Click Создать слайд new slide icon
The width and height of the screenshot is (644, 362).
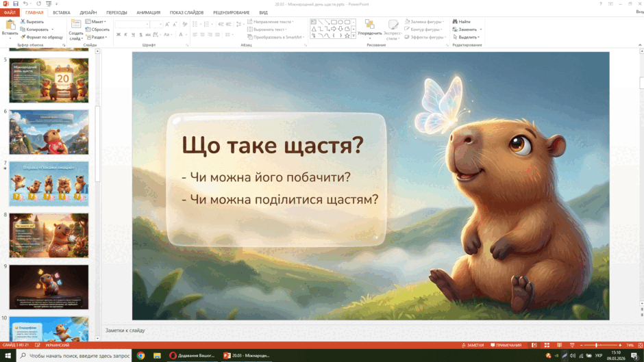[x=76, y=24]
